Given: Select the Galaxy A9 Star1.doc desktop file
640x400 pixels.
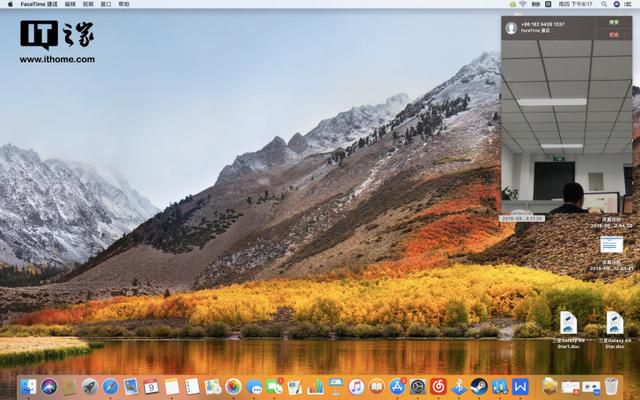Looking at the screenshot, I should (568, 330).
